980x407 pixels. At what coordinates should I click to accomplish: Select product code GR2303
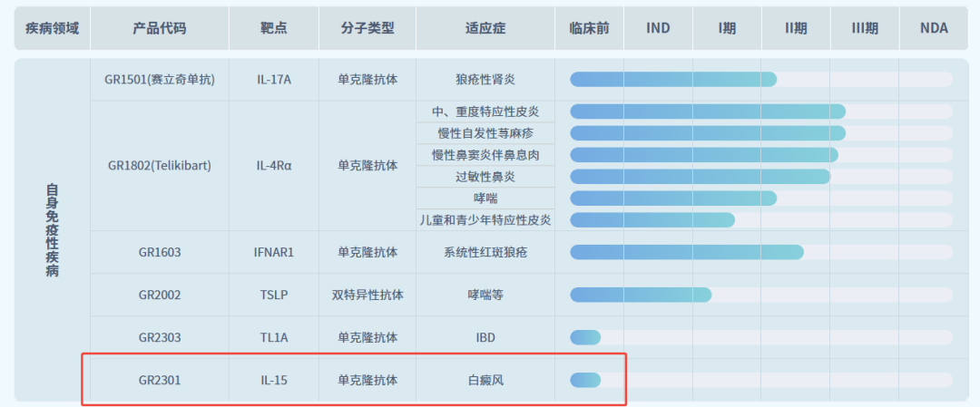pyautogui.click(x=160, y=338)
